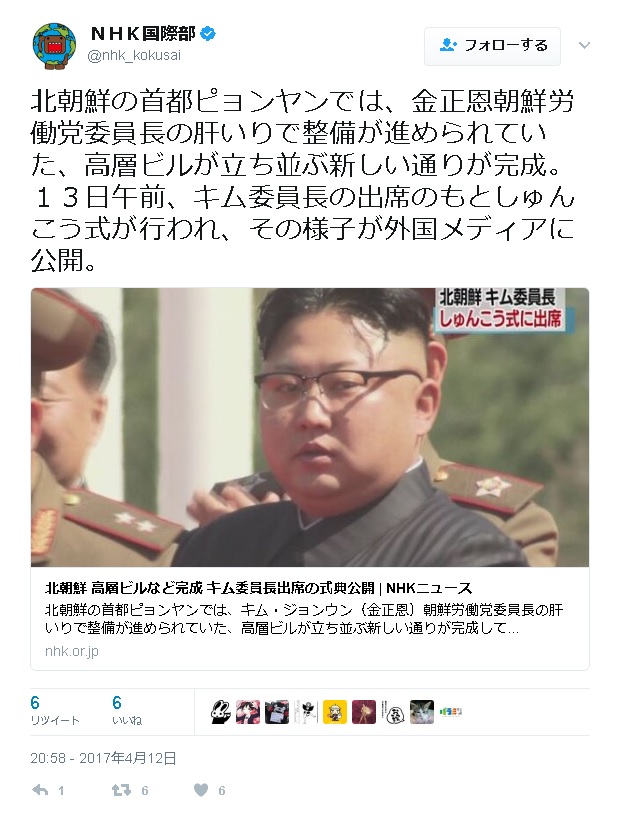Click the フォローする follow button
The image size is (619, 819).
click(x=492, y=46)
